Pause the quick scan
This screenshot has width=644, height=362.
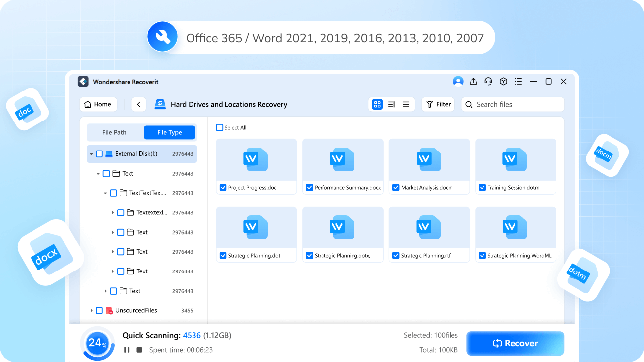coord(127,350)
